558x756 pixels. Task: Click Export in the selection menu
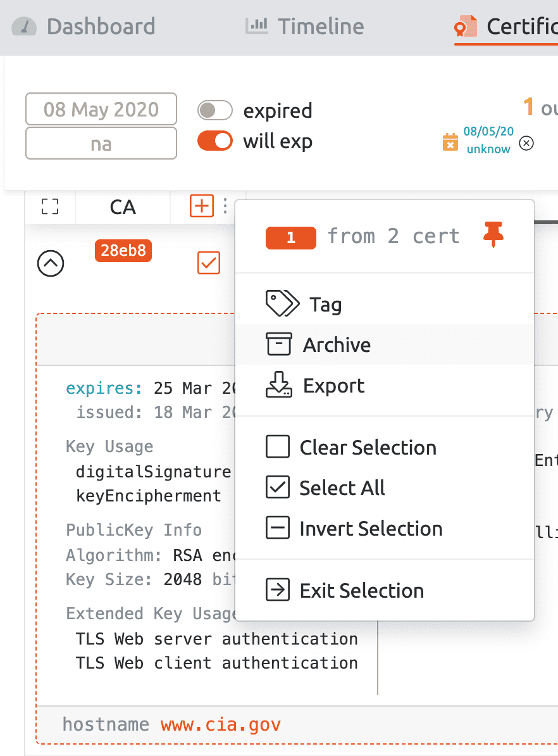tap(333, 386)
